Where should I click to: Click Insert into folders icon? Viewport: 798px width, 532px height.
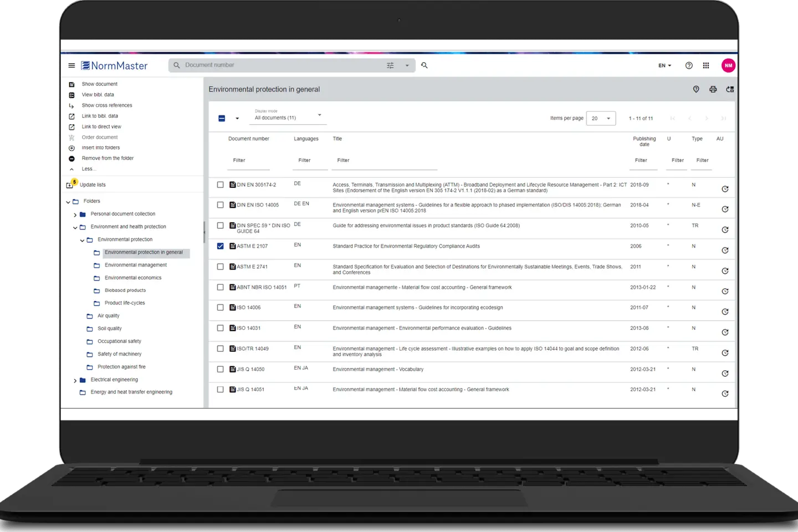[71, 147]
